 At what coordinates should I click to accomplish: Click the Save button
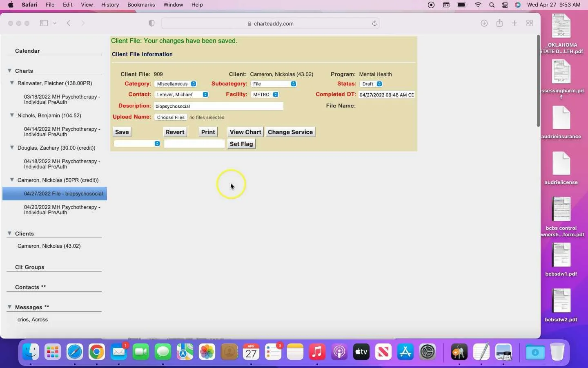pyautogui.click(x=122, y=132)
